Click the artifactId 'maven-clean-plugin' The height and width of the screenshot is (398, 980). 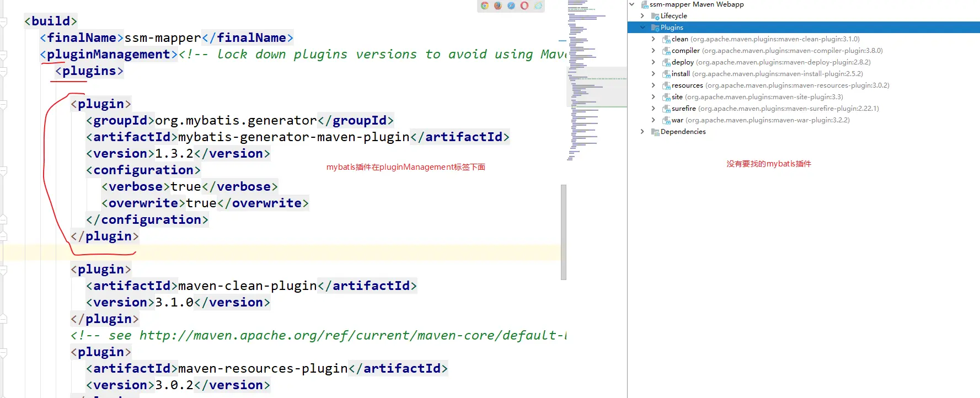[x=248, y=286]
